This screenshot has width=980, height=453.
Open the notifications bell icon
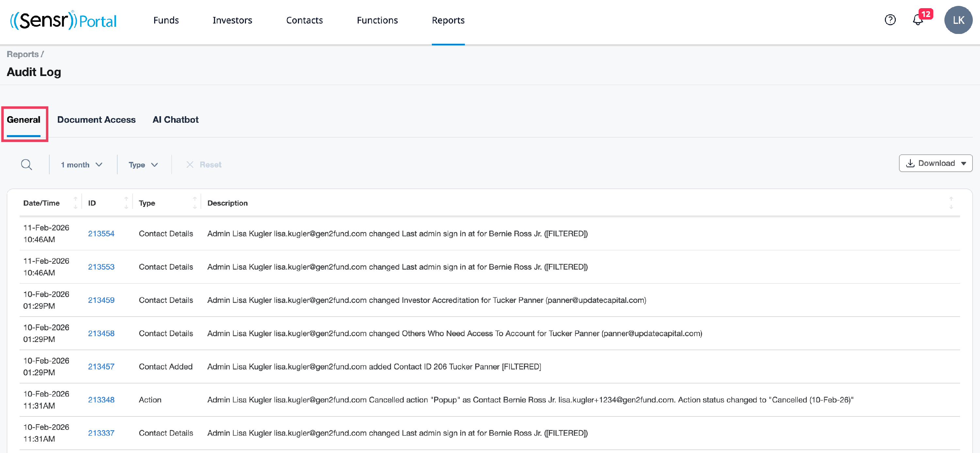coord(918,20)
